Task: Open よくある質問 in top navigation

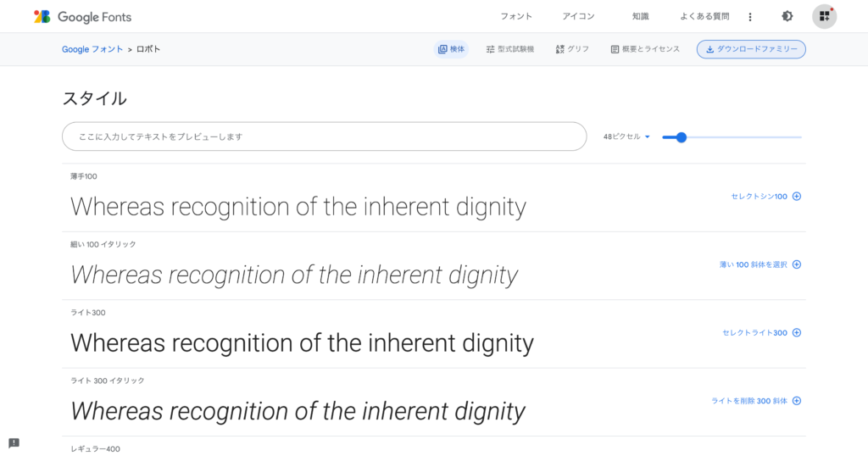Action: click(704, 16)
